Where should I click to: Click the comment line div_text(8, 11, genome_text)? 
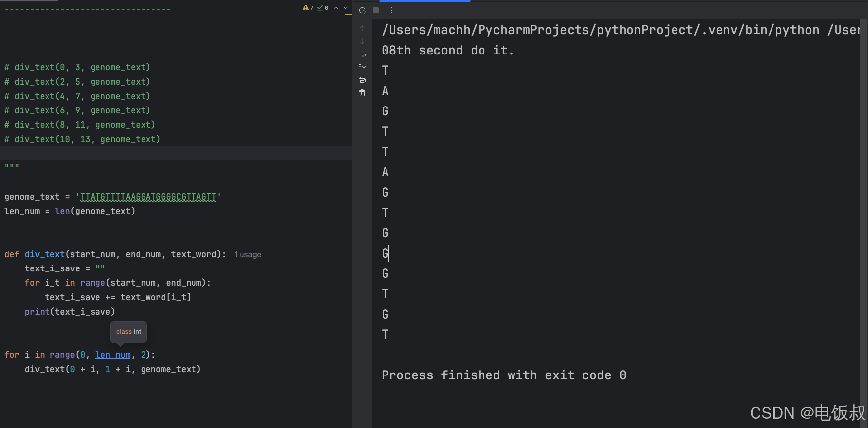point(80,125)
